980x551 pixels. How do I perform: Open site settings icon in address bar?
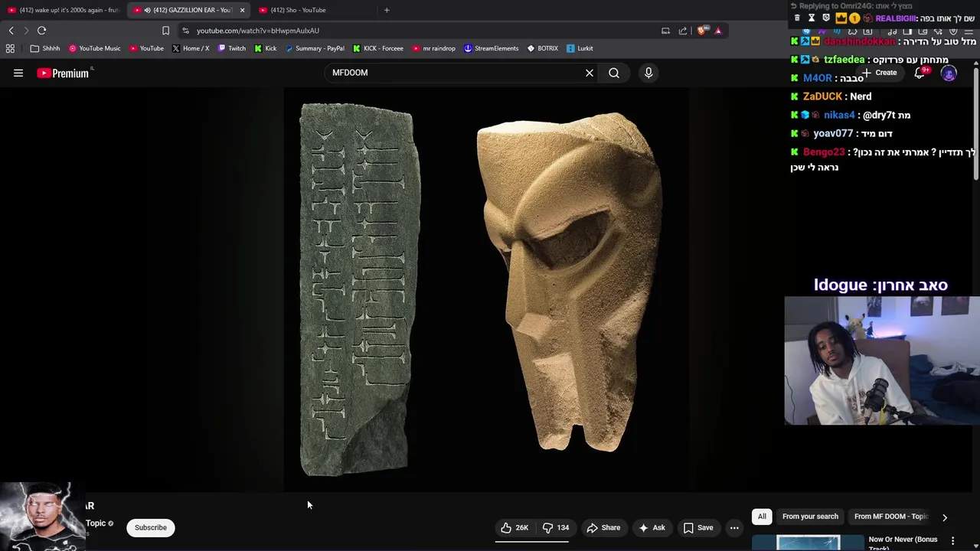tap(185, 31)
